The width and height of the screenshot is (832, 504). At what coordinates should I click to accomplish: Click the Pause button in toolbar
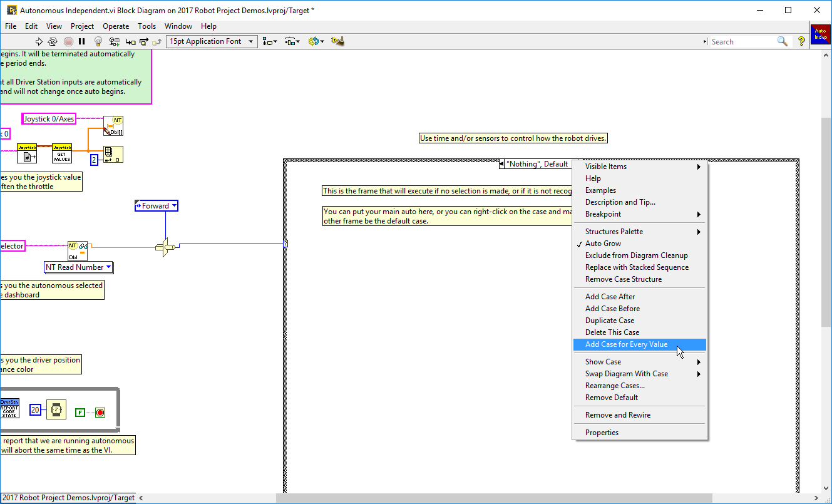[82, 41]
